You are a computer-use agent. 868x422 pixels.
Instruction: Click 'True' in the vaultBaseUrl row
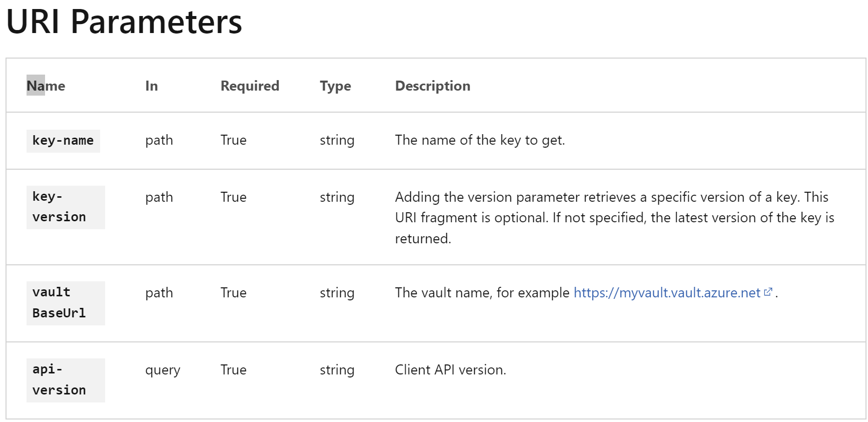[x=233, y=293]
